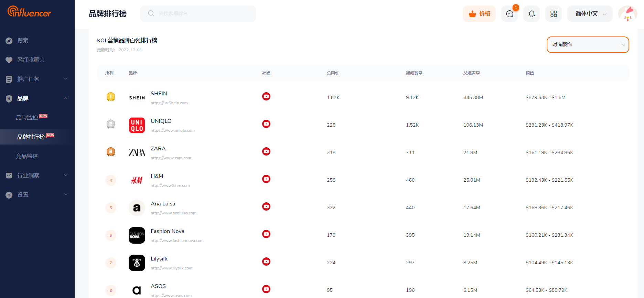Open the 时尚服饰 category dropdown
Image resolution: width=644 pixels, height=298 pixels.
click(x=588, y=45)
